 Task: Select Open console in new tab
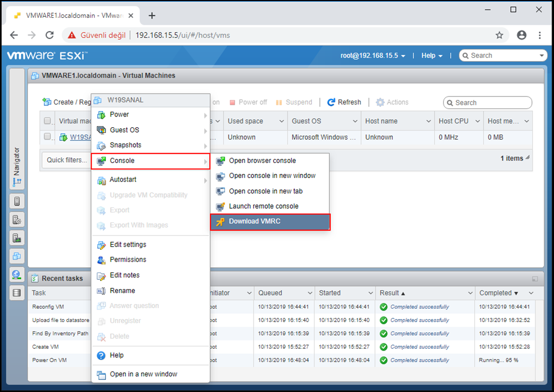[x=270, y=191]
